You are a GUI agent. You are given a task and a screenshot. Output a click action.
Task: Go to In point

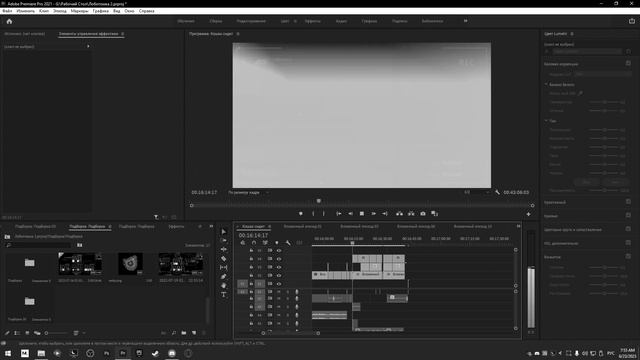click(338, 213)
